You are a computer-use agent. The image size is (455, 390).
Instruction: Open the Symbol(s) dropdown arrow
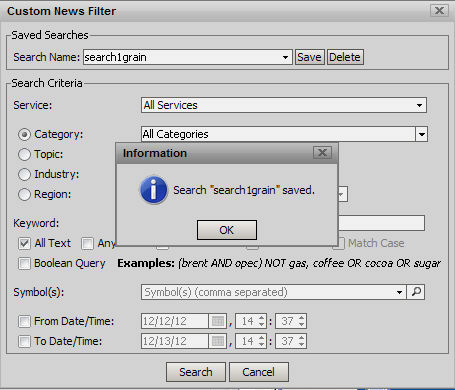click(399, 292)
